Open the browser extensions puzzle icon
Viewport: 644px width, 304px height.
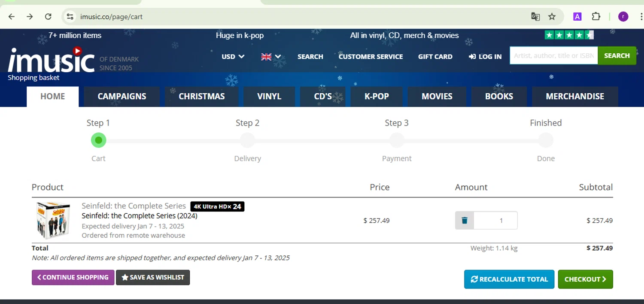596,17
